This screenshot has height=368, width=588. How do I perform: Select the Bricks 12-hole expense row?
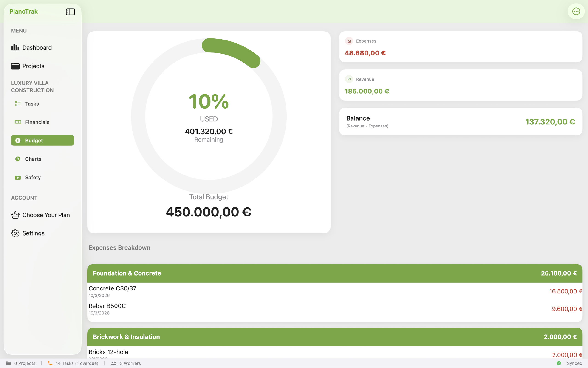(x=335, y=352)
